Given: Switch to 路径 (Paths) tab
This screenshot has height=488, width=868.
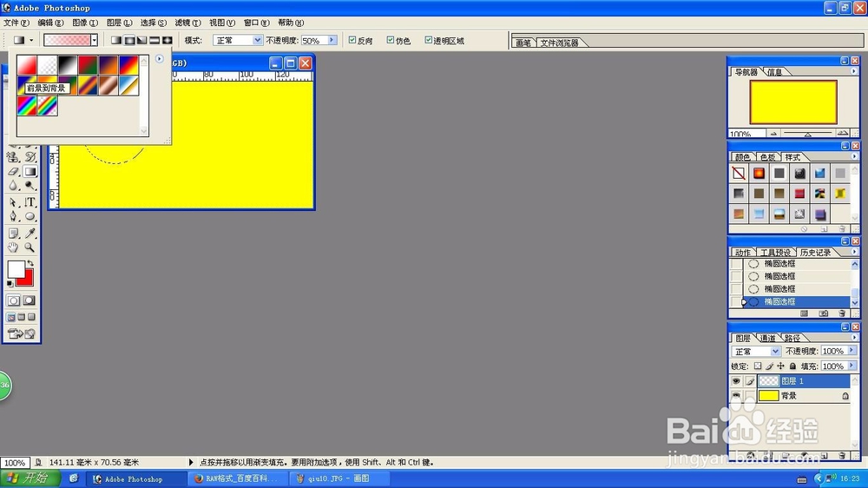Looking at the screenshot, I should click(792, 338).
